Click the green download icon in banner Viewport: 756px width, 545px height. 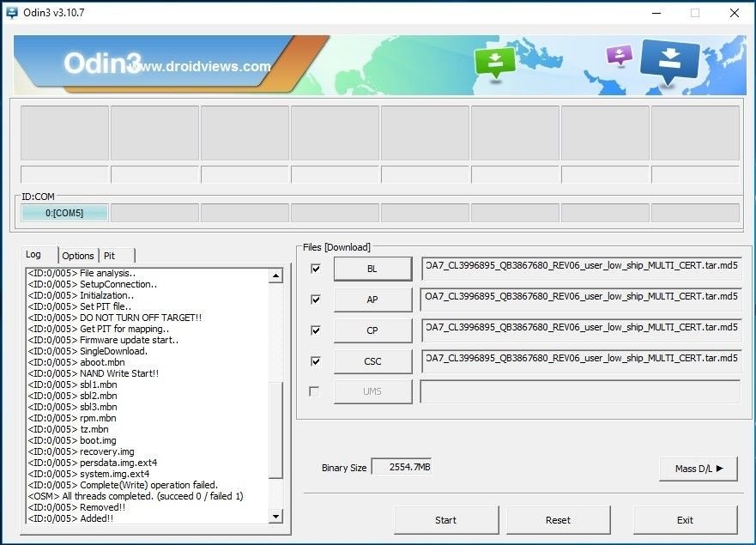point(494,63)
